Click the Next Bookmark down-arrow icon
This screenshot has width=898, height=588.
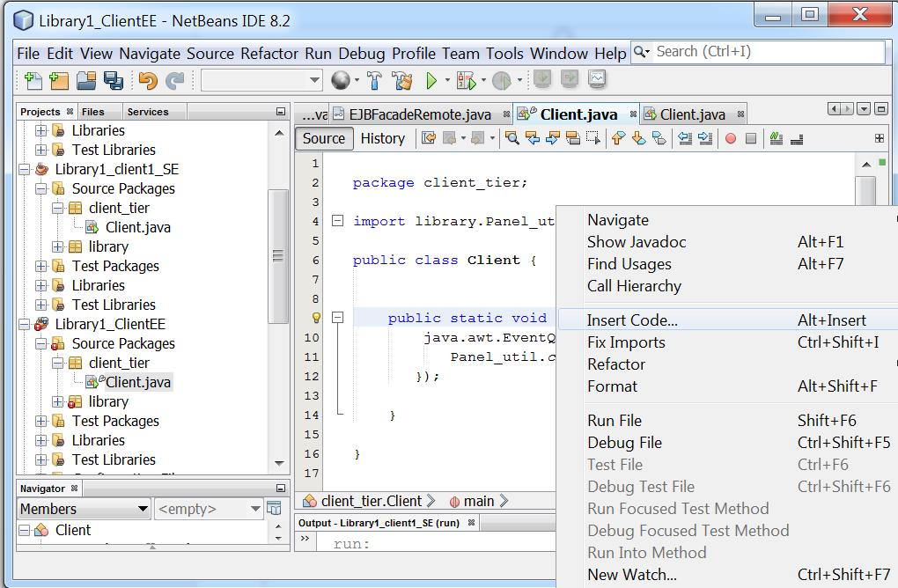638,138
